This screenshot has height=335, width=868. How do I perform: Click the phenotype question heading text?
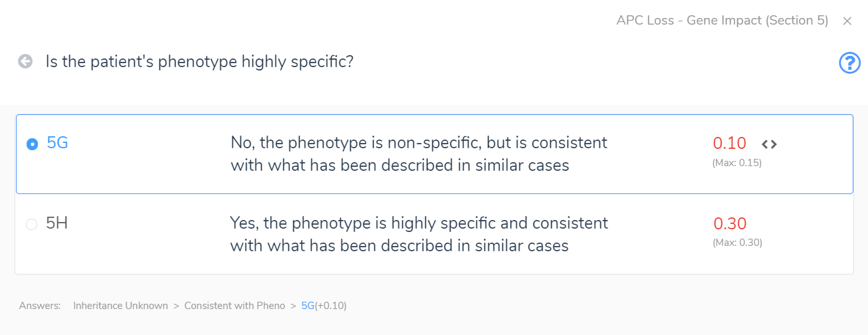pos(199,62)
